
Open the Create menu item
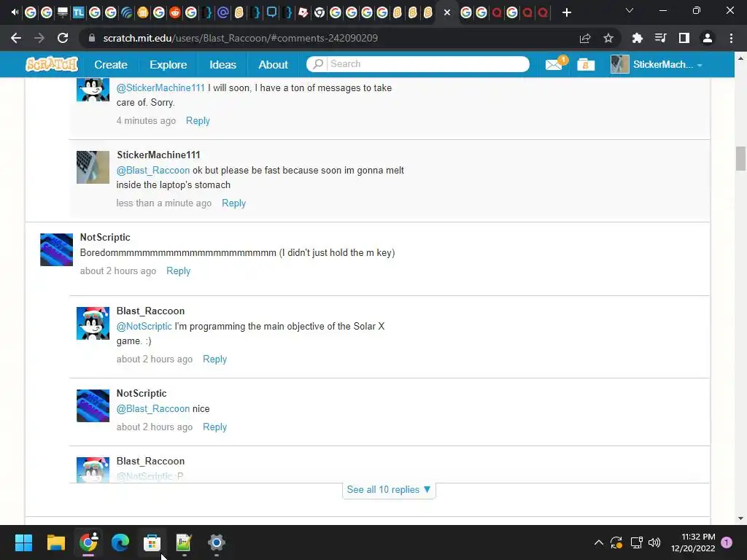tap(111, 64)
